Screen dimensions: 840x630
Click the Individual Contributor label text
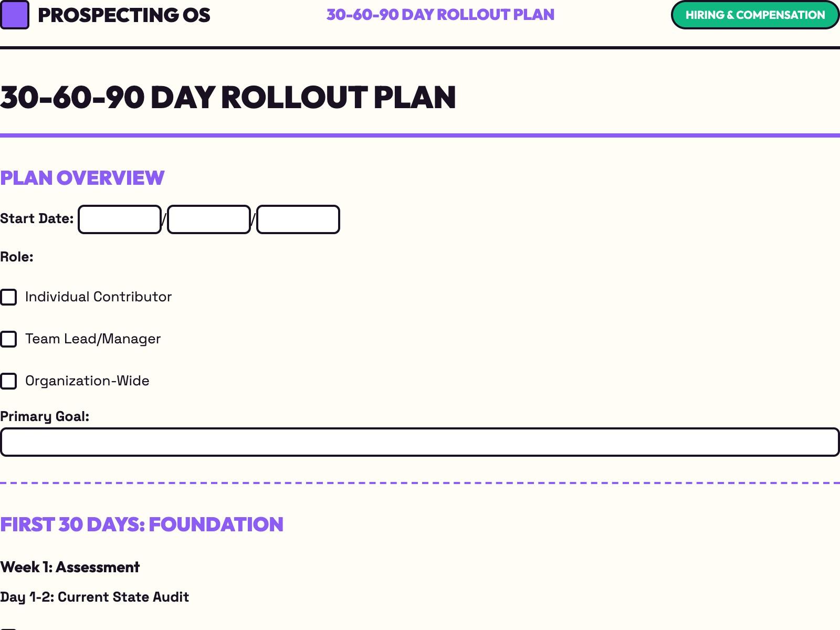pos(98,297)
